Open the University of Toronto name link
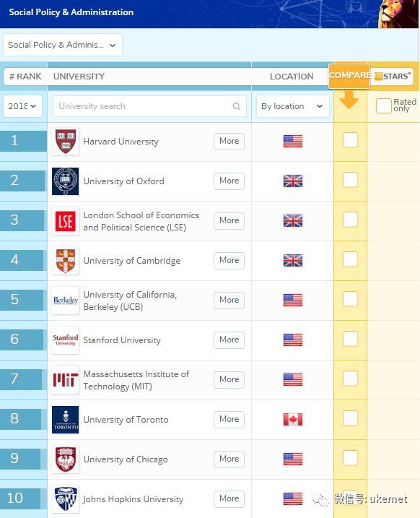Image resolution: width=420 pixels, height=518 pixels. 126,420
